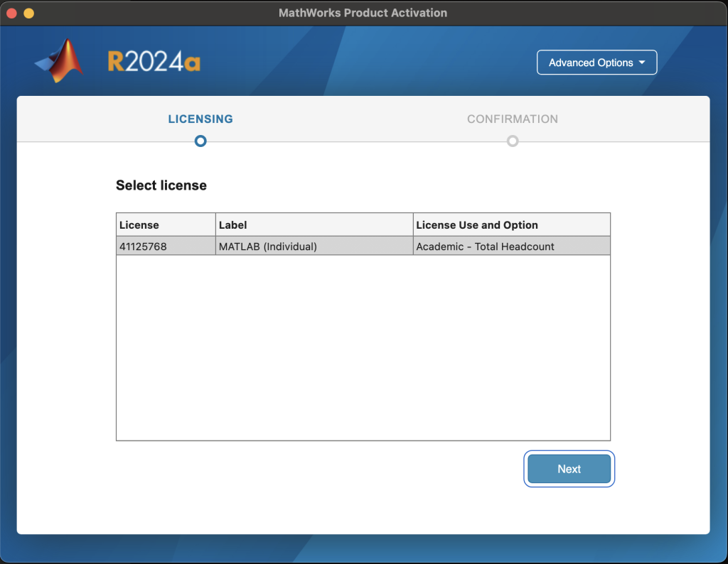This screenshot has width=728, height=564.
Task: Click the Academic – Total Headcount cell
Action: click(512, 246)
